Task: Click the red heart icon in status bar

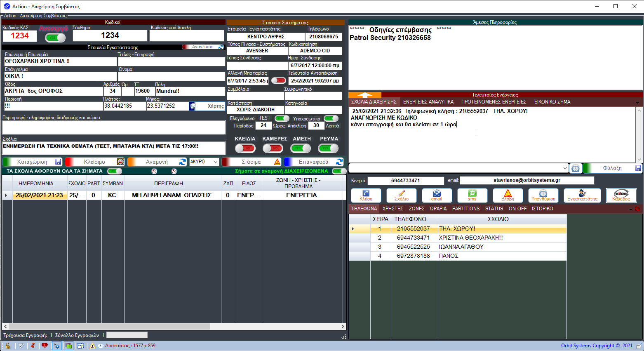Action: coord(45,346)
